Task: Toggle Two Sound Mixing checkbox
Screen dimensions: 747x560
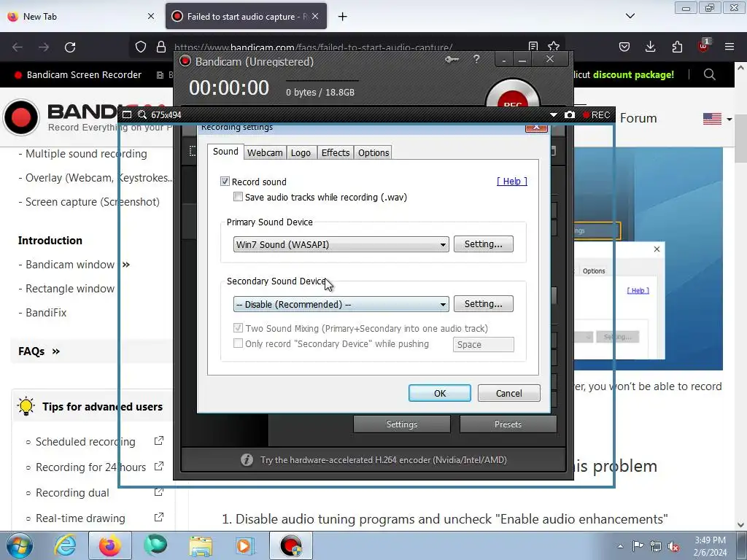Action: 238,327
